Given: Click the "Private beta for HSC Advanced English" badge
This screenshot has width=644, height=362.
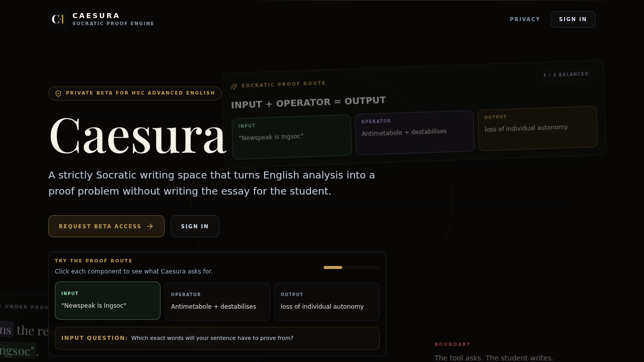Looking at the screenshot, I should pyautogui.click(x=135, y=94).
